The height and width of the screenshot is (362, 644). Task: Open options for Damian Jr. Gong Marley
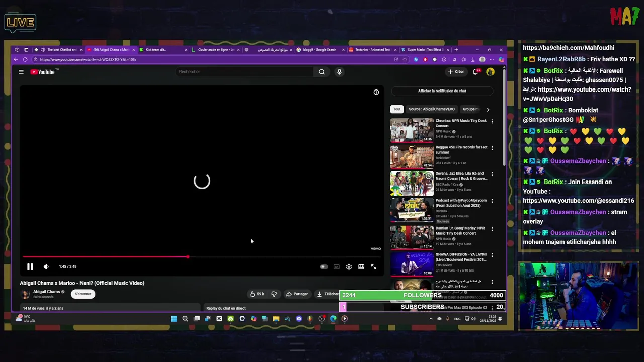point(492,229)
